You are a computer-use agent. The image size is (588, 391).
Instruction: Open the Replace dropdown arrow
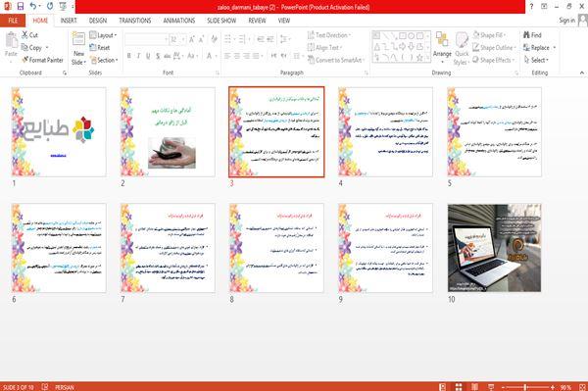pos(555,48)
